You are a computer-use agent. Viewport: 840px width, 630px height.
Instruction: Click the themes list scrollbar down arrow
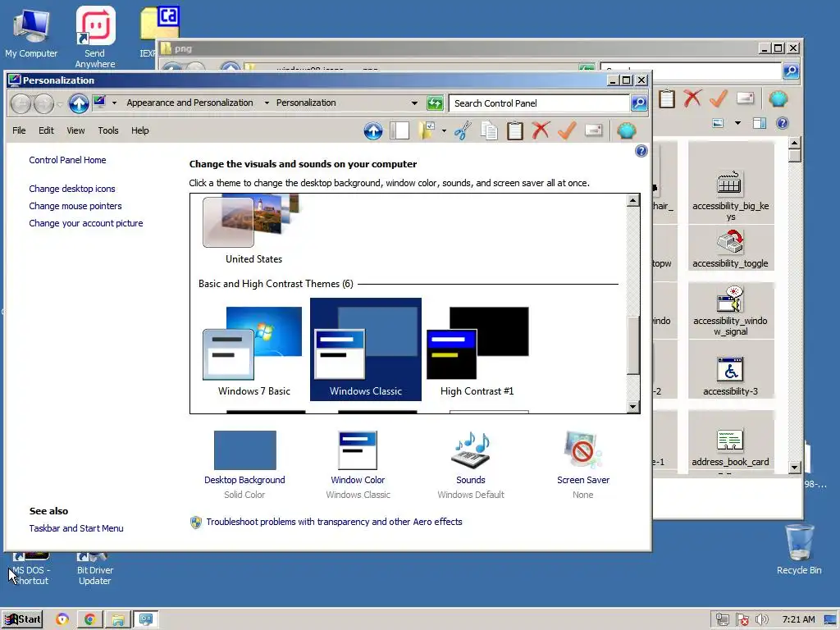pyautogui.click(x=632, y=407)
